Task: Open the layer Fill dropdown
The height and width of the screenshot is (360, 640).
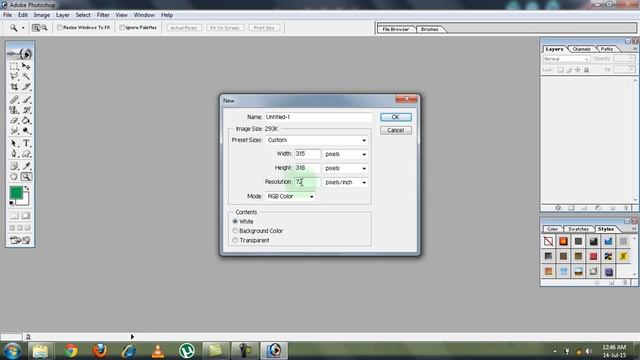Action: (631, 70)
